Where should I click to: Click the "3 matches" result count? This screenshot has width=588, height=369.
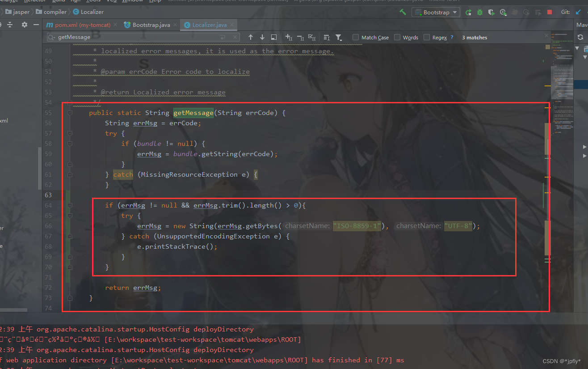tap(475, 38)
